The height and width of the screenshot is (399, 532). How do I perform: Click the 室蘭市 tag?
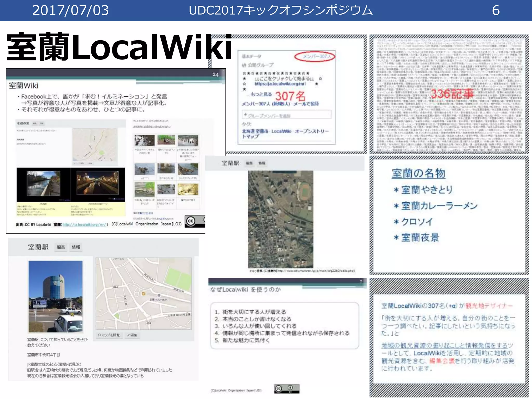pyautogui.click(x=262, y=131)
